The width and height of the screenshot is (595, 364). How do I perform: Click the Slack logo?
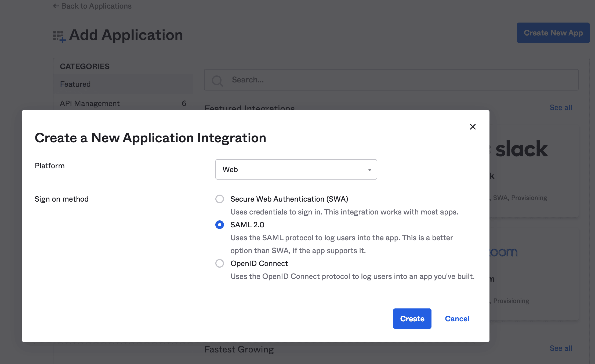coord(521,149)
